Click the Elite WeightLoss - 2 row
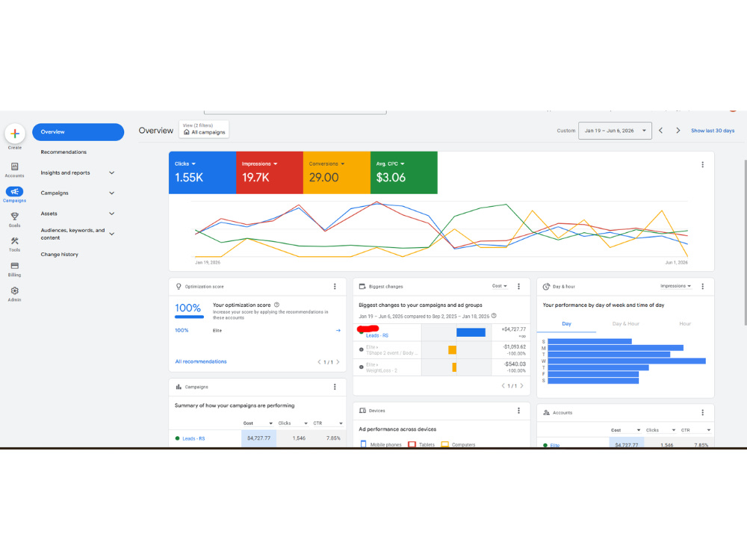Screen dimensions: 747x560 [441, 367]
